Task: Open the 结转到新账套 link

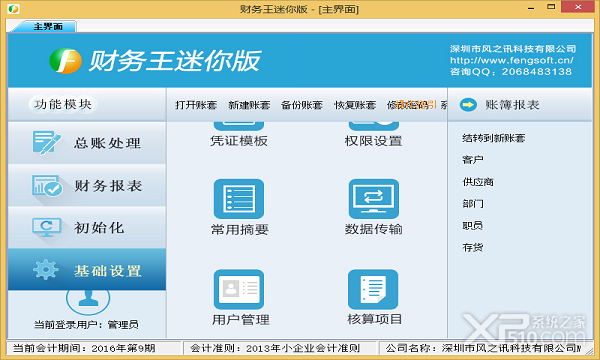Action: click(x=494, y=138)
